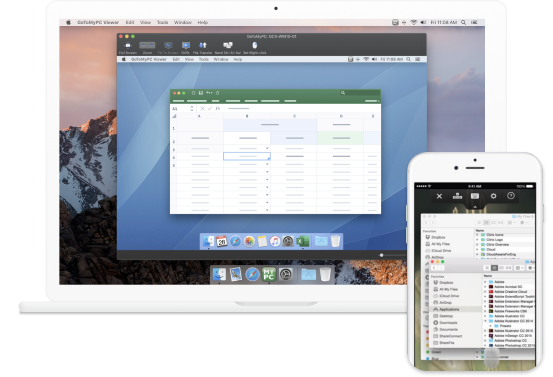
Task: Expand Adobe Acrobat DC row on phone
Action: pyautogui.click(x=485, y=287)
